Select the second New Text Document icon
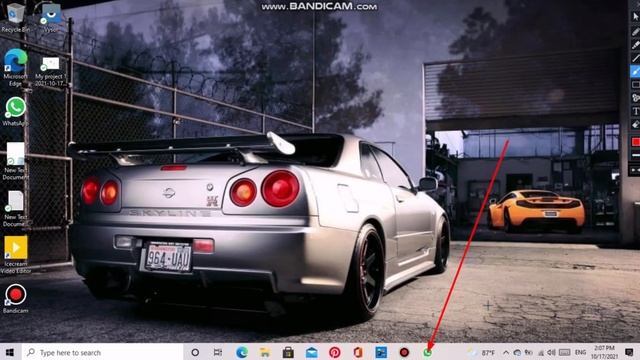This screenshot has height=360, width=640. (x=15, y=209)
